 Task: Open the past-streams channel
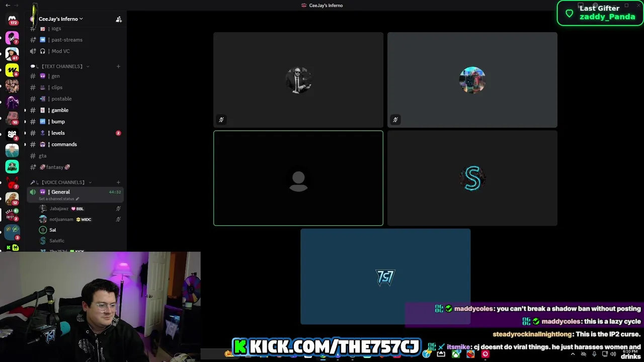point(75,40)
